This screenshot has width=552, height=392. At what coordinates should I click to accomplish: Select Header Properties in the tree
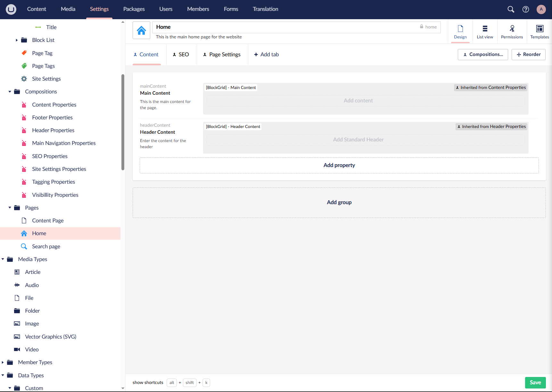click(53, 131)
